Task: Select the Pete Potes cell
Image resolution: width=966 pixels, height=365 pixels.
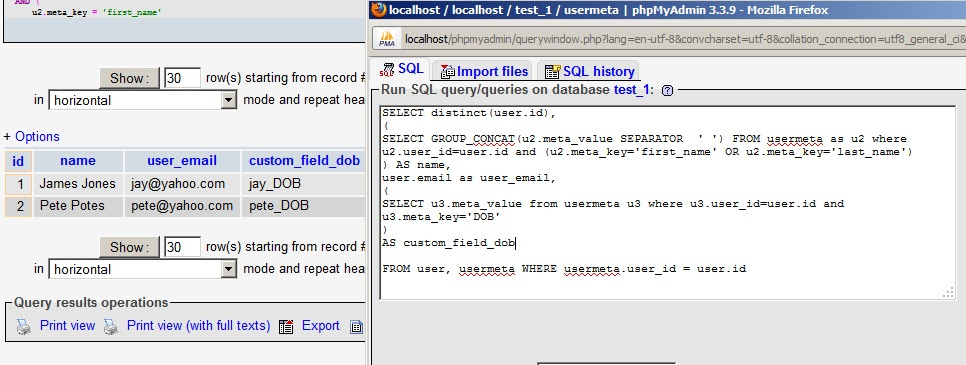Action: [78, 206]
